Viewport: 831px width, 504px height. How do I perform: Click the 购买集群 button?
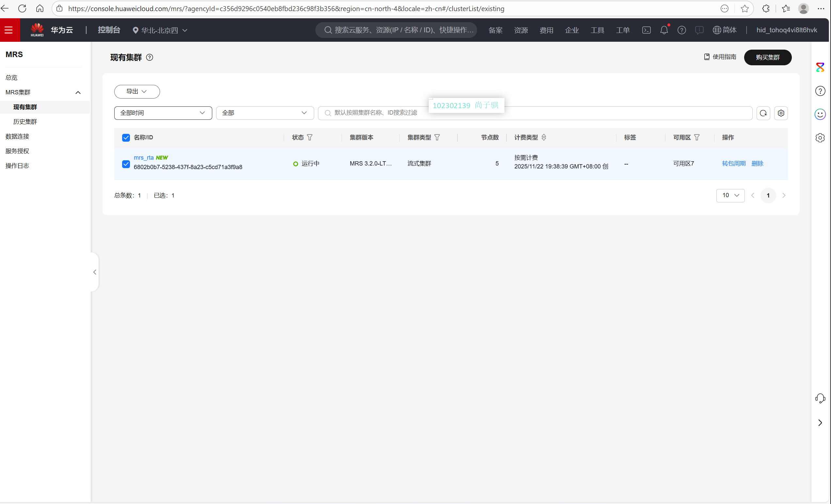pyautogui.click(x=767, y=58)
